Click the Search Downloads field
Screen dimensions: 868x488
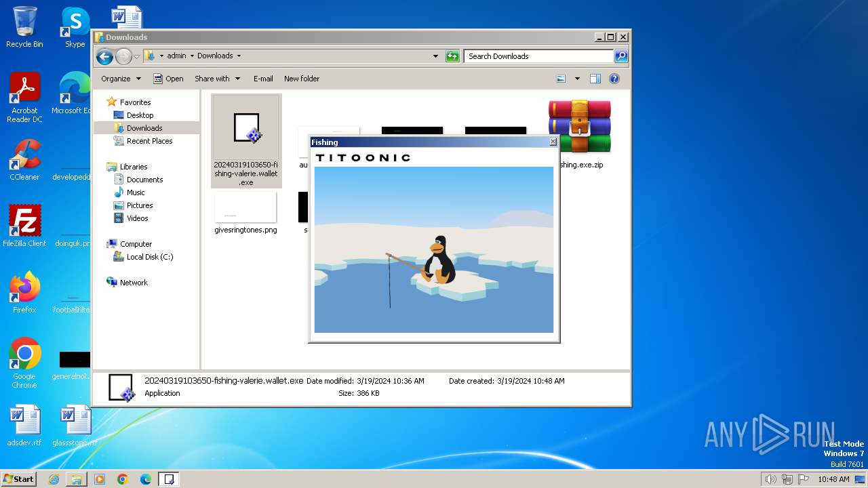click(x=539, y=56)
